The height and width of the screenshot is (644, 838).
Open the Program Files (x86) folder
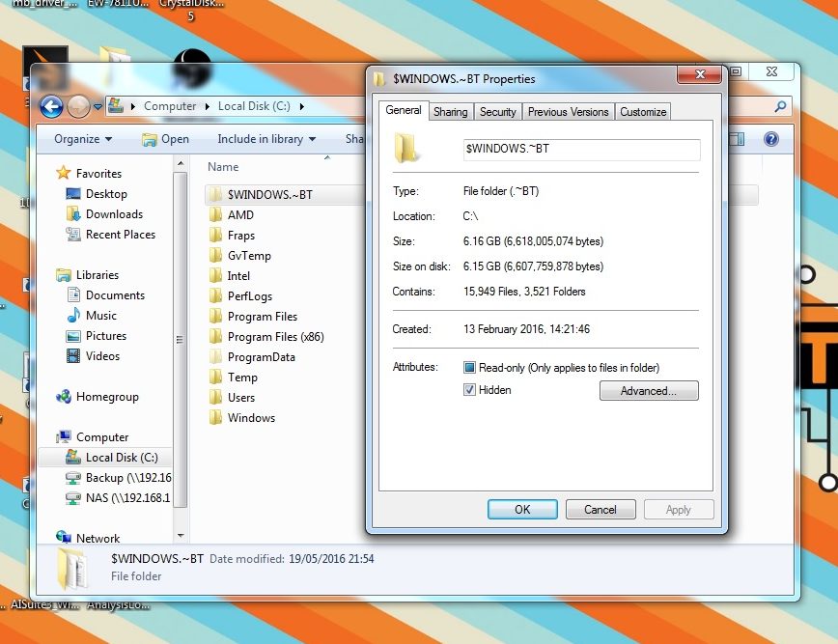pos(275,337)
